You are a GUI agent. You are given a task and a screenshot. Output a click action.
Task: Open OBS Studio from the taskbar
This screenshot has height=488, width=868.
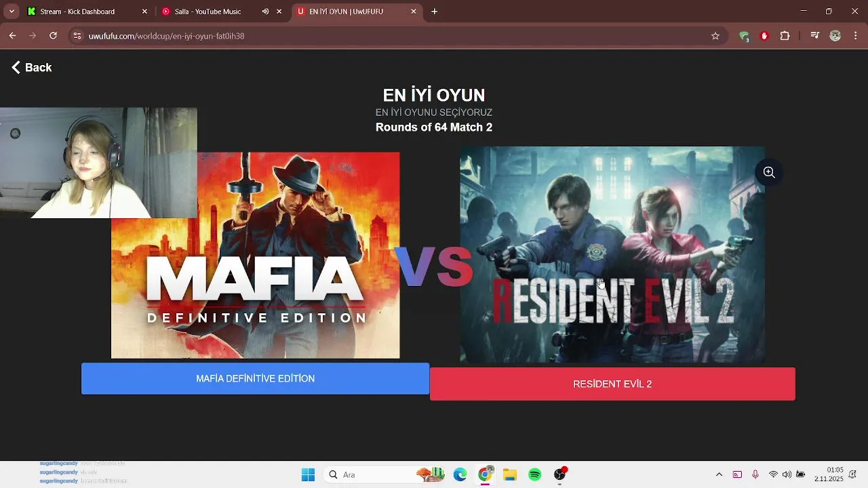point(560,474)
